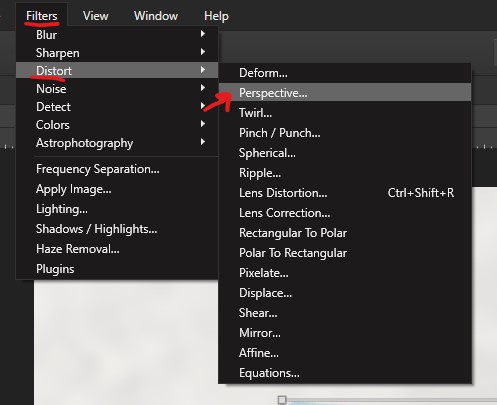The width and height of the screenshot is (497, 405).
Task: Choose Pinch / Punch filter
Action: pyautogui.click(x=345, y=133)
